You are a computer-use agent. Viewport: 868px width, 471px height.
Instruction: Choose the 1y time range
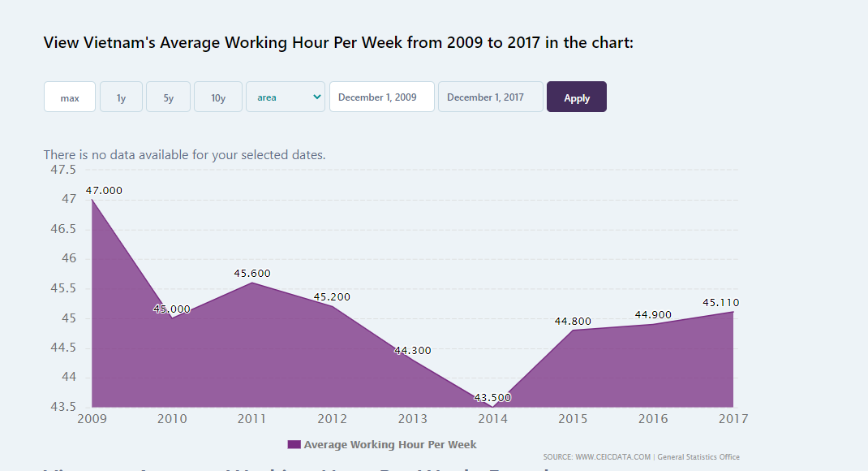[x=121, y=97]
